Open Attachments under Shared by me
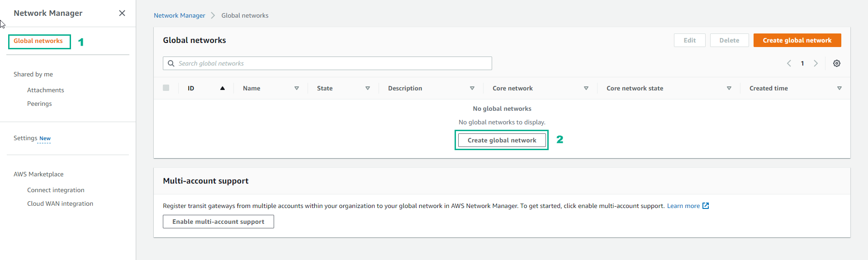 point(46,90)
